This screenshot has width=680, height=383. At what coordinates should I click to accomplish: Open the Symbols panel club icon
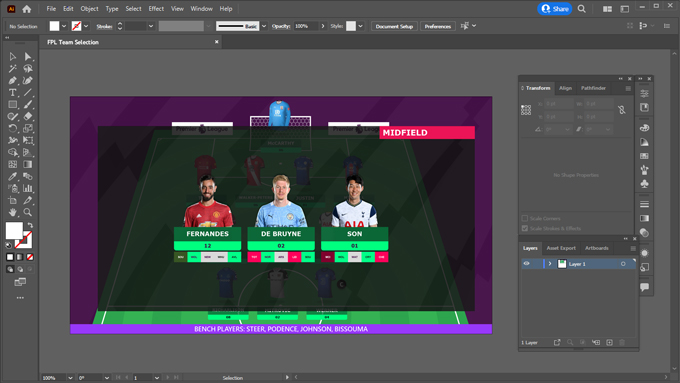644,184
